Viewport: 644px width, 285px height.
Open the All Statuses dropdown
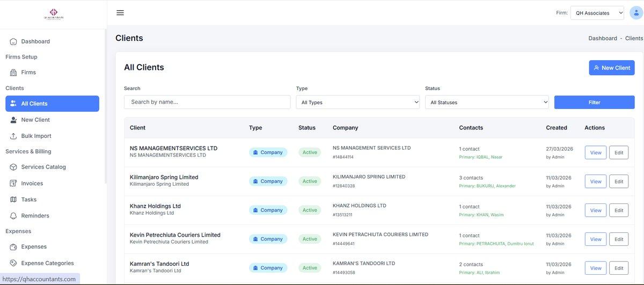click(x=487, y=102)
